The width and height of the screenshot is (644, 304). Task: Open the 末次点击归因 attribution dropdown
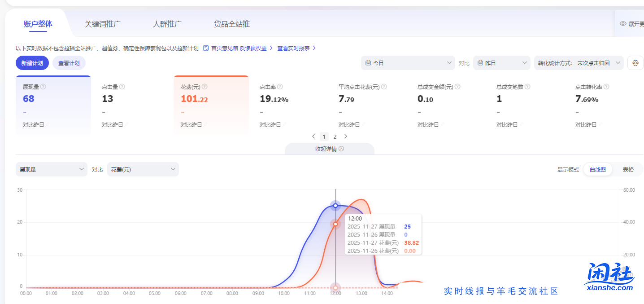coord(579,63)
